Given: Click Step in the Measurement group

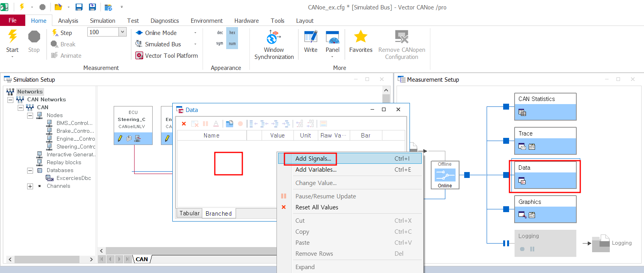Looking at the screenshot, I should tap(62, 33).
